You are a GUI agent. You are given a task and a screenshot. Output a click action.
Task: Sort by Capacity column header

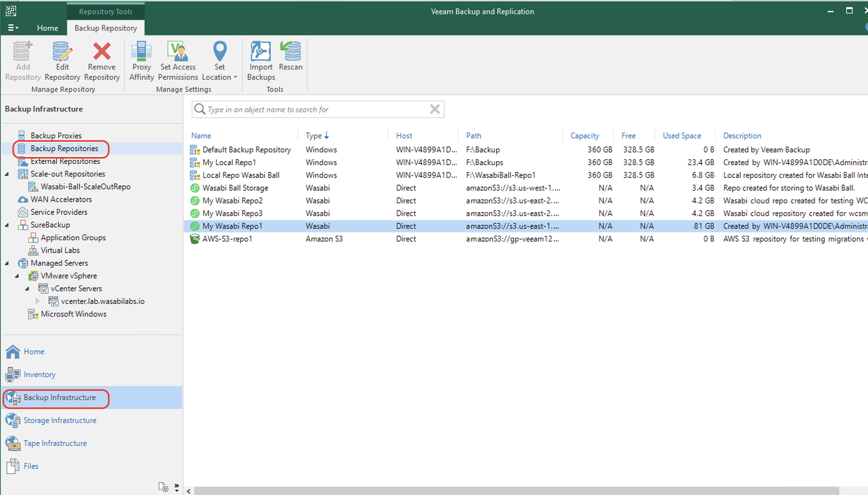(585, 135)
